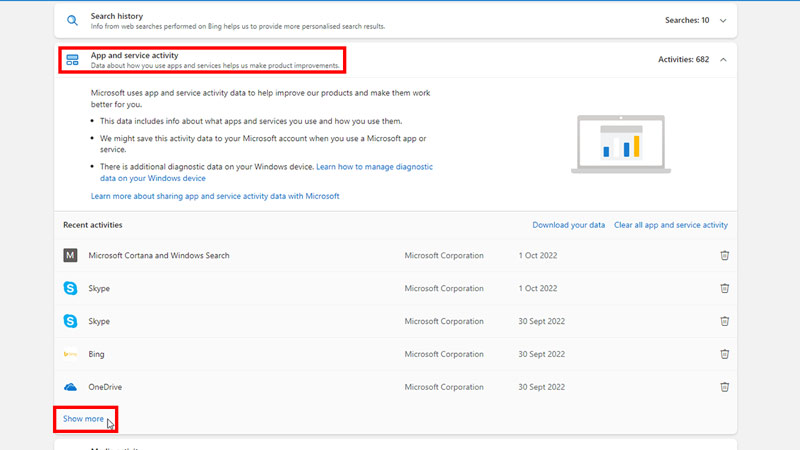Select Microsoft Cortana and Windows Search row text

[x=159, y=255]
